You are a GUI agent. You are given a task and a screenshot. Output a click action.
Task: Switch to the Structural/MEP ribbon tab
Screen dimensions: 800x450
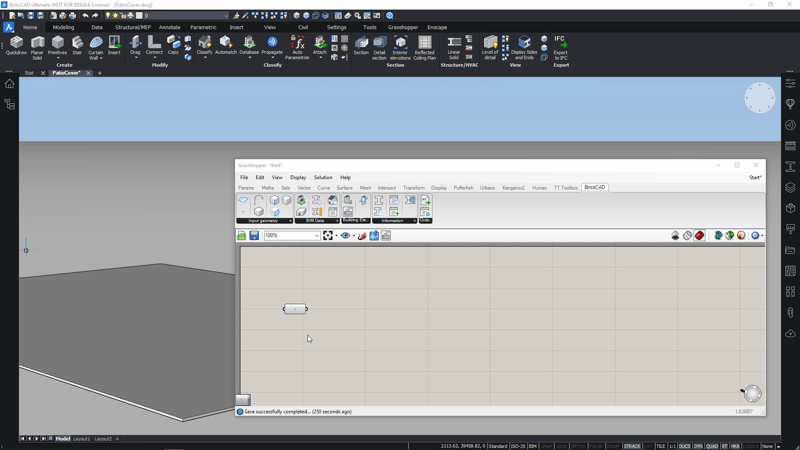[132, 27]
